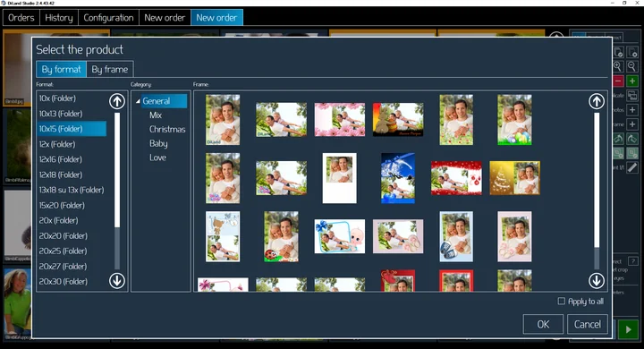Screen dimensions: 644x349
Task: Open the Orders tab
Action: coord(21,18)
